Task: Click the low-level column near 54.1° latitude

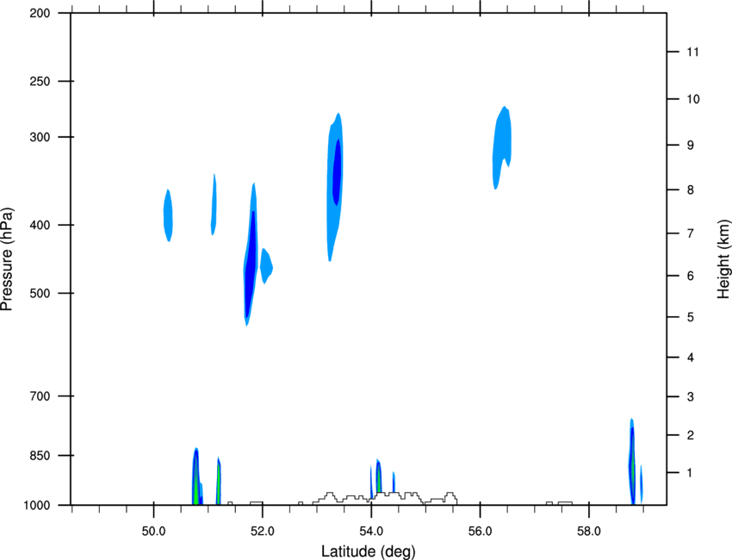Action: (379, 476)
